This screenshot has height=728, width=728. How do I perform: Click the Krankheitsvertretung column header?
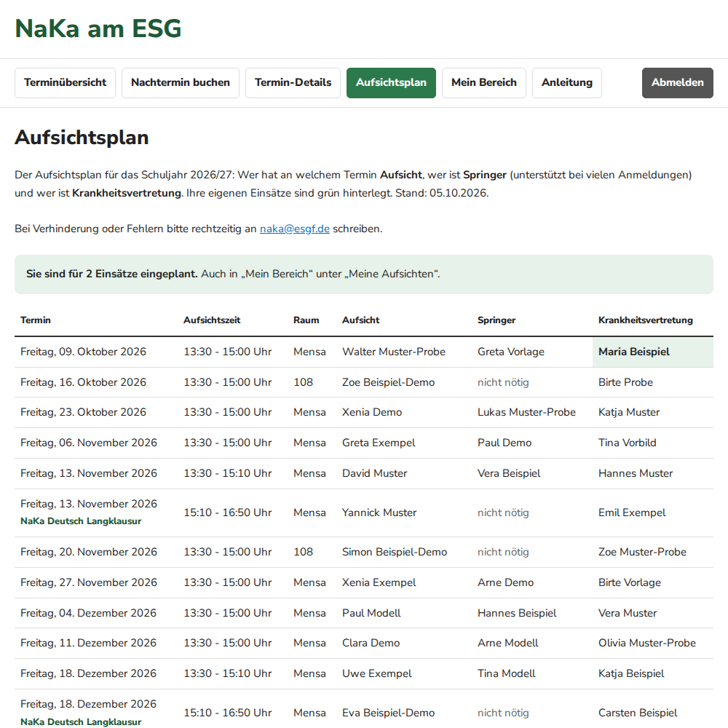click(x=645, y=320)
